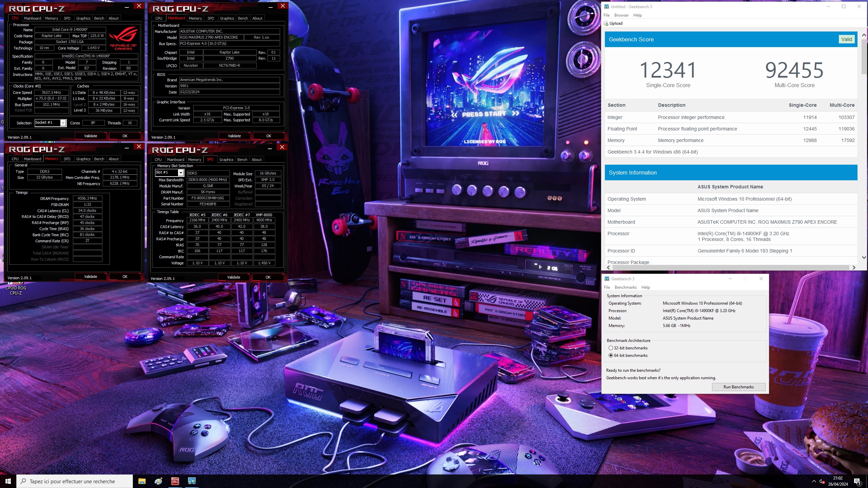Image resolution: width=868 pixels, height=488 pixels.
Task: Click the taskbar search box
Action: pyautogui.click(x=75, y=481)
